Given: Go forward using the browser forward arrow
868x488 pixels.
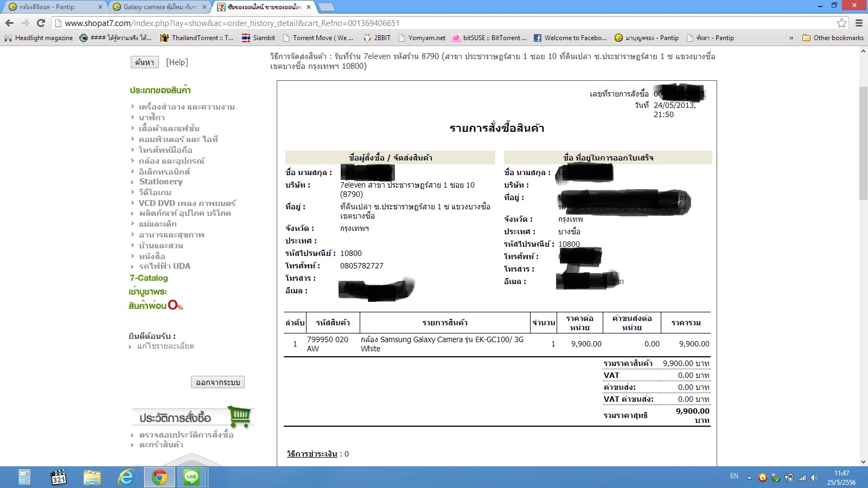Looking at the screenshot, I should (x=25, y=23).
